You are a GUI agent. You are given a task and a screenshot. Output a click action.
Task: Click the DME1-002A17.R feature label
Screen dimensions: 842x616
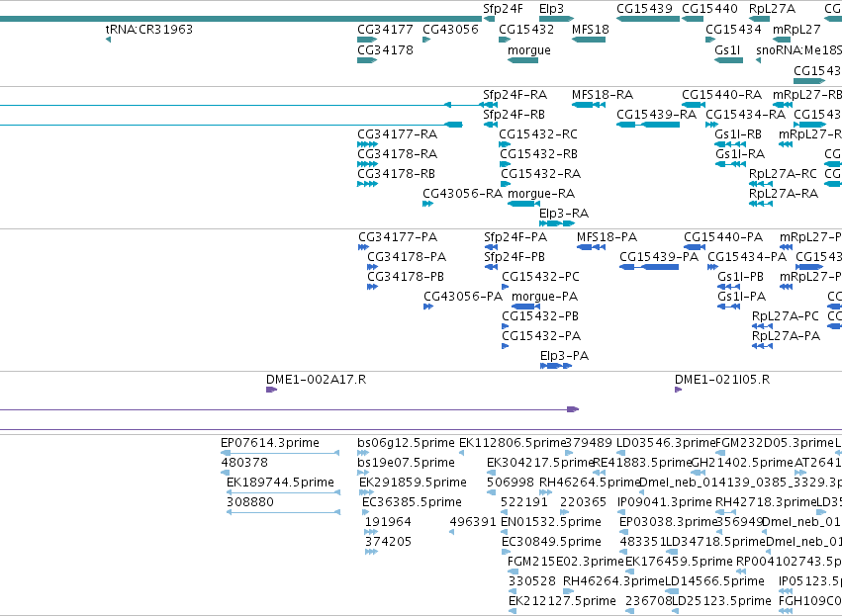point(317,380)
